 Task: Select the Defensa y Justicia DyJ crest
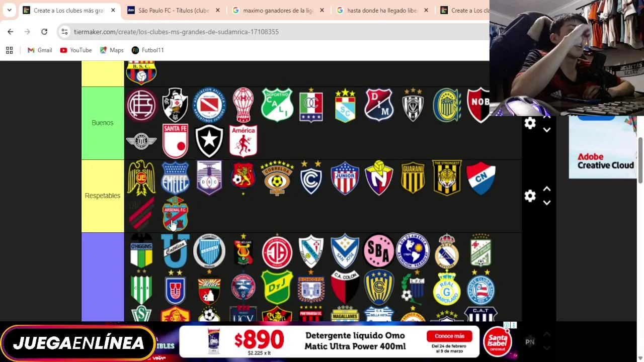click(277, 287)
